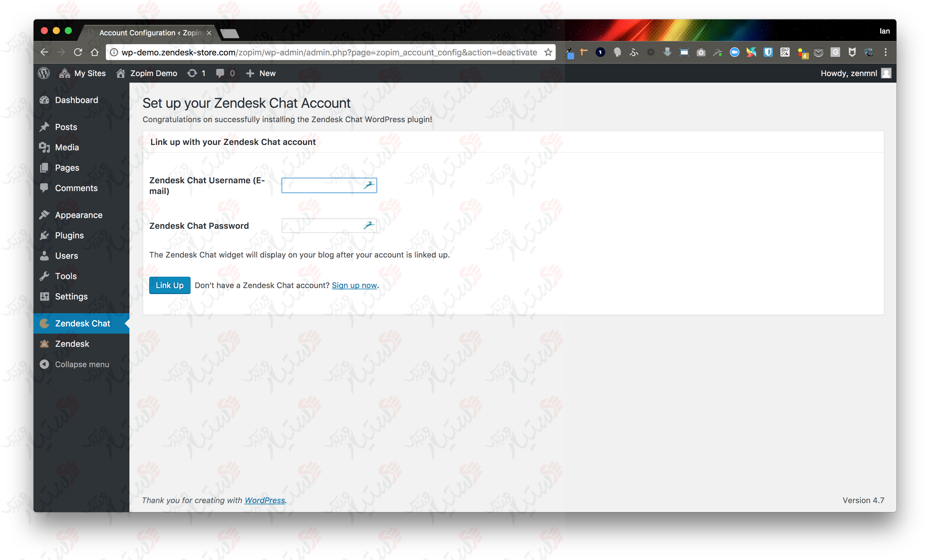Open the WordPress logo menu

(44, 73)
